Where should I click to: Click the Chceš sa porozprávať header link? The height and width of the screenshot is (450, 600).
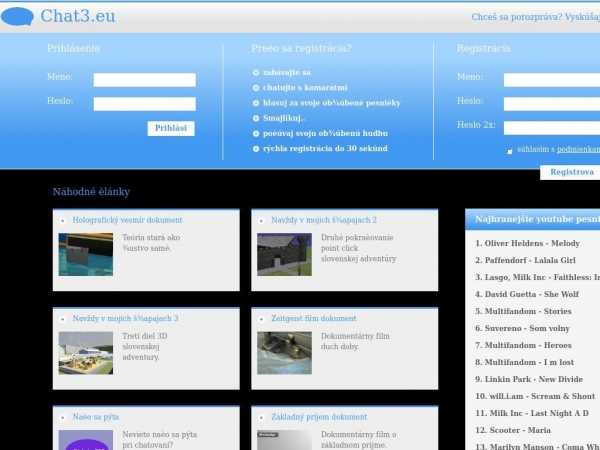coord(535,17)
